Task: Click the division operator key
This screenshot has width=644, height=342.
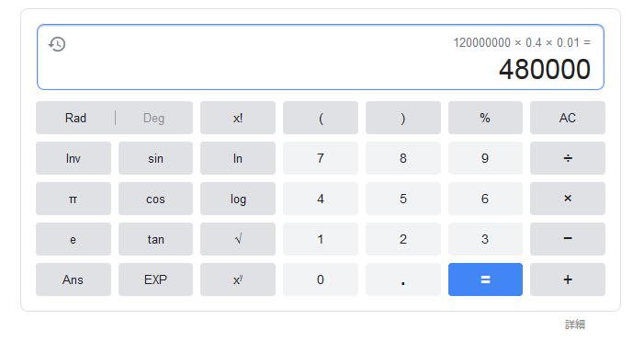Action: [x=567, y=158]
